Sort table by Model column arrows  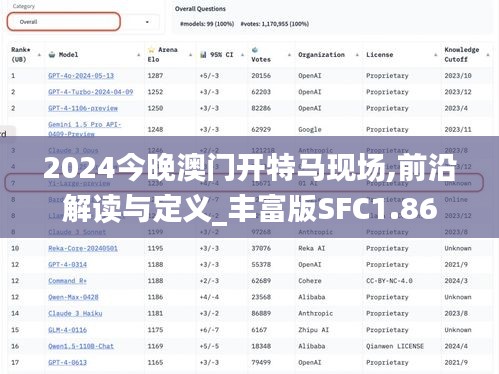139,55
